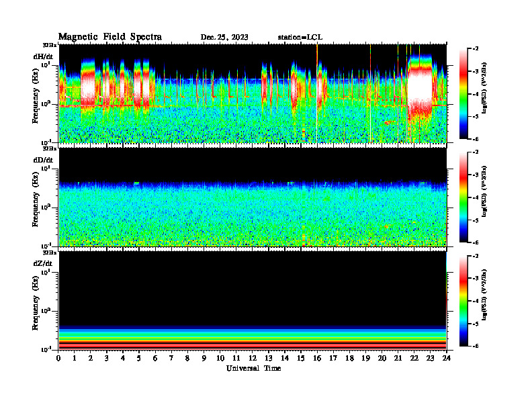Image resolution: width=532 pixels, height=411 pixels.
Task: Click hour "16" on the Universal Time axis
Action: (317, 358)
